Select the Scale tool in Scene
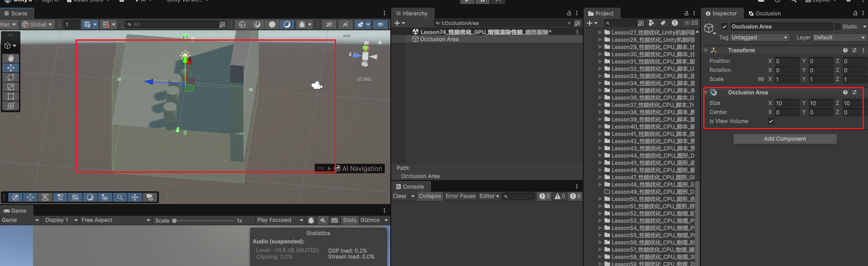This screenshot has height=266, width=868. coord(11,87)
